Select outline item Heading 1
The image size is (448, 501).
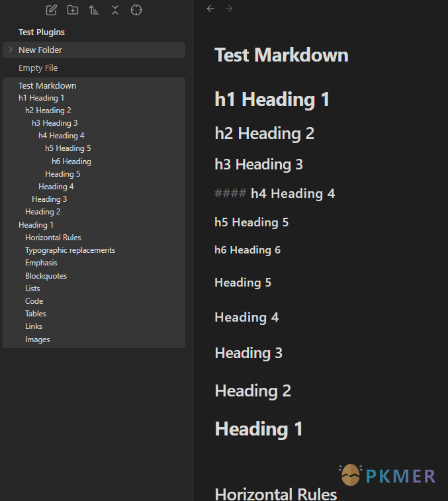tap(36, 225)
